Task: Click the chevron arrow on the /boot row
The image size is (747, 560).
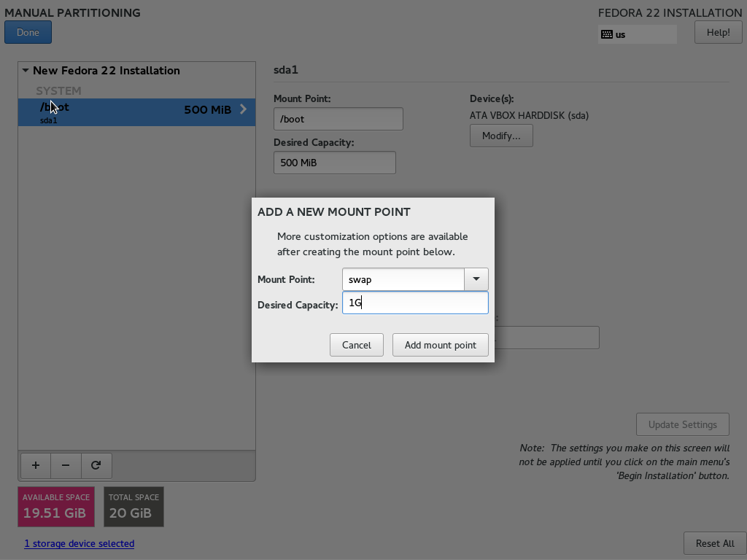Action: [x=243, y=109]
